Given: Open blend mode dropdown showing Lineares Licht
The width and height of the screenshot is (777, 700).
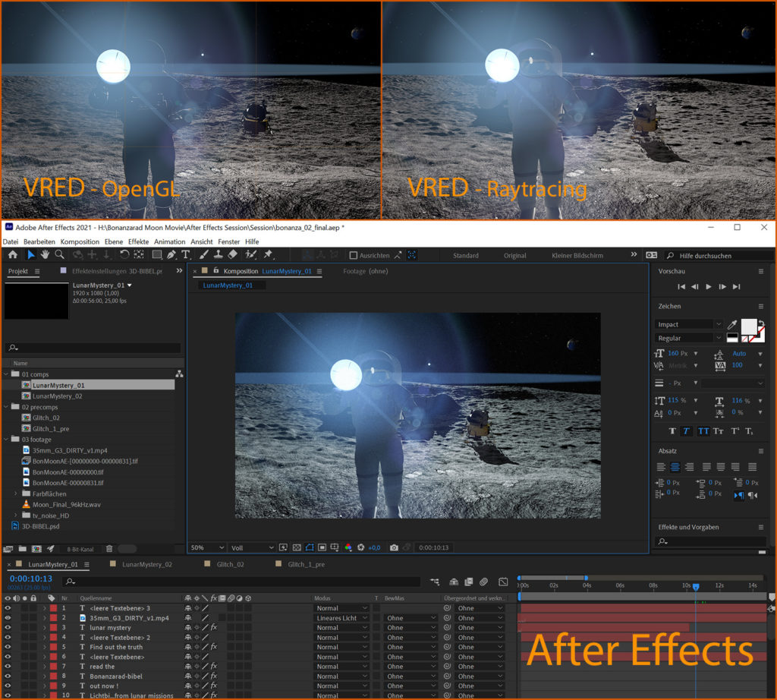Looking at the screenshot, I should point(342,618).
